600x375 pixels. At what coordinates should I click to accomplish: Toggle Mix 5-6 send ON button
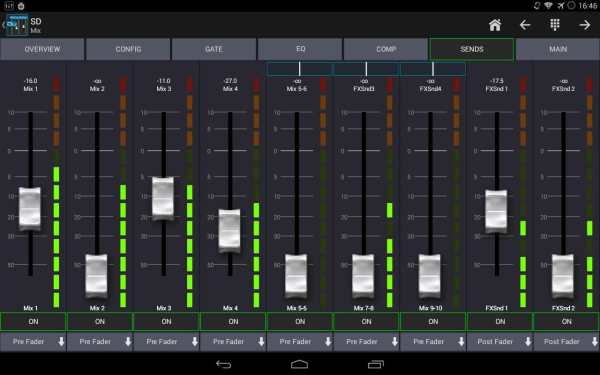pyautogui.click(x=300, y=322)
